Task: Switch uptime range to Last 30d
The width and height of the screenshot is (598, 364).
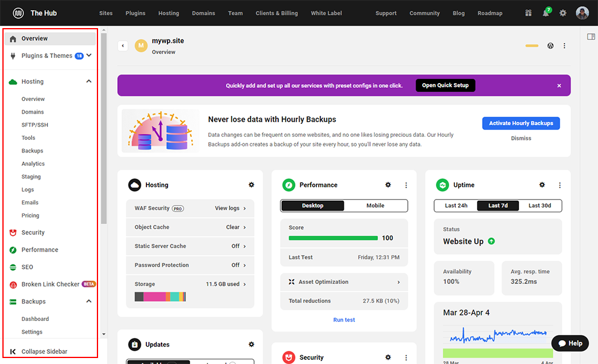Action: [539, 206]
